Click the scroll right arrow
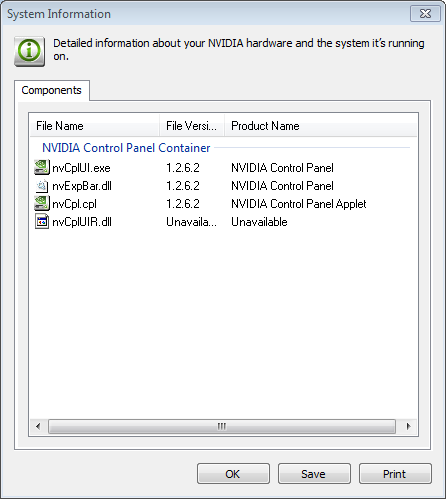Image resolution: width=446 pixels, height=499 pixels. pyautogui.click(x=408, y=426)
